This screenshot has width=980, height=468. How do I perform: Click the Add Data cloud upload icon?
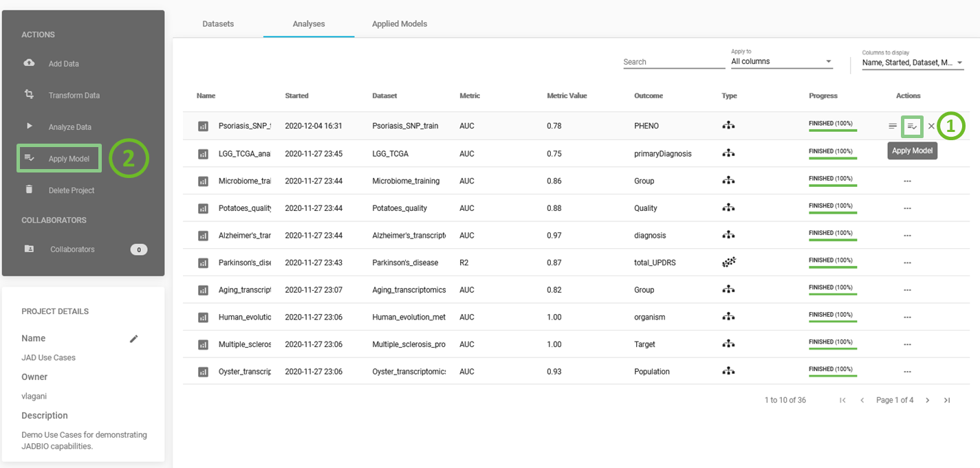(x=29, y=63)
